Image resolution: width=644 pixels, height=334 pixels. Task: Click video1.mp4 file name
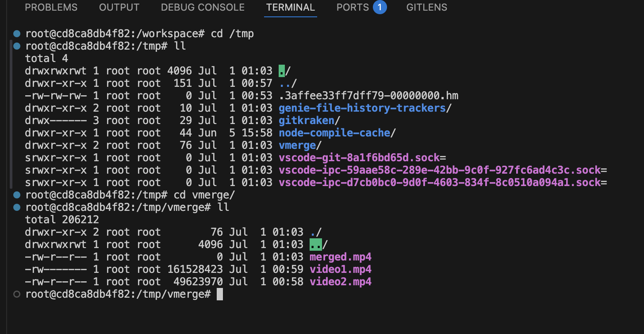[341, 269]
